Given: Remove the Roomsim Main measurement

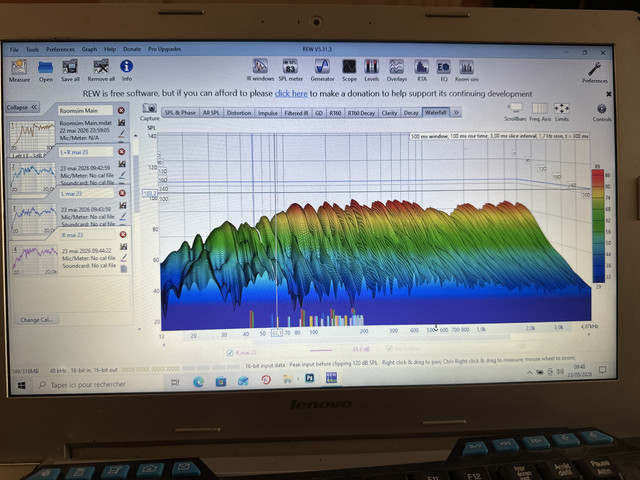Looking at the screenshot, I should tap(121, 110).
